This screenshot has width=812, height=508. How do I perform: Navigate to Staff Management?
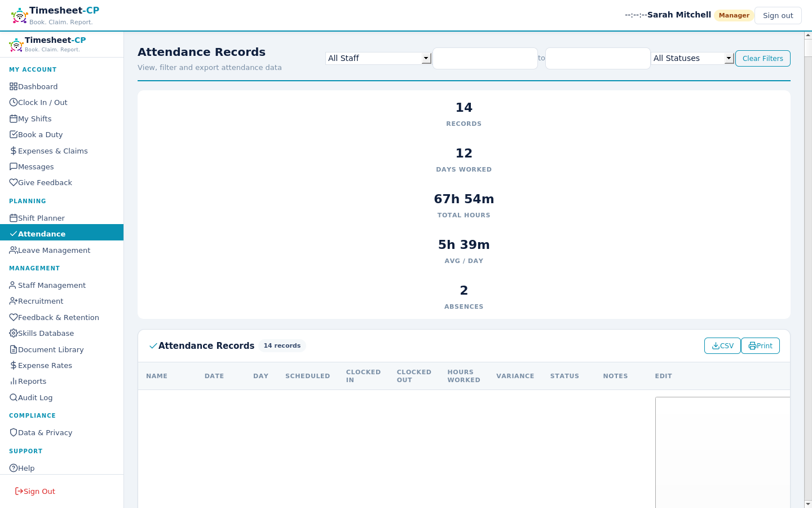(x=61, y=285)
